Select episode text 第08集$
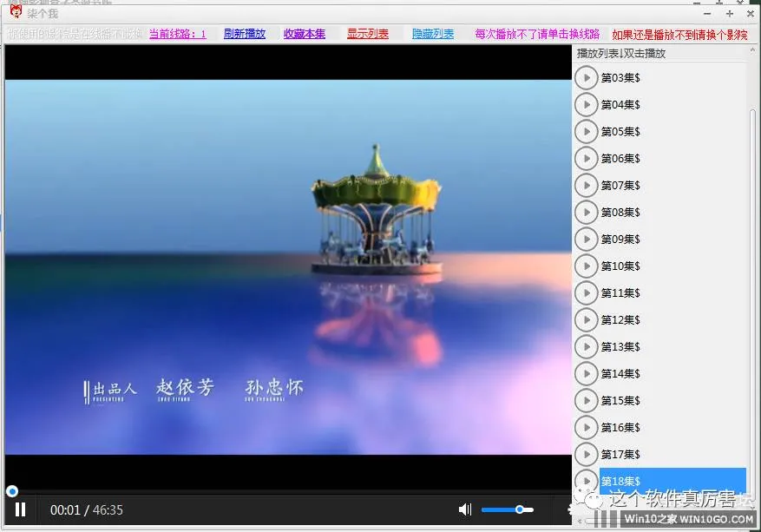 click(620, 212)
